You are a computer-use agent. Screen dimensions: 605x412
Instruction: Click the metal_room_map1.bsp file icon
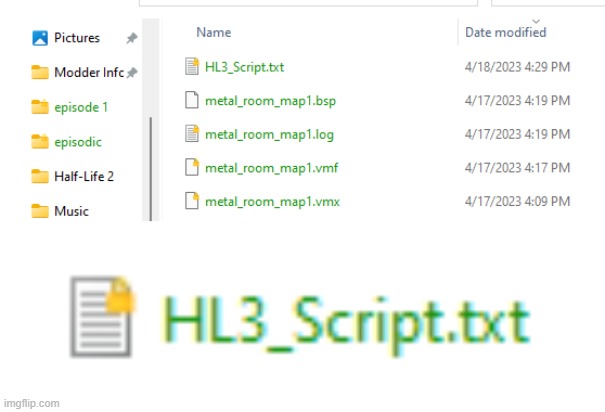[x=192, y=100]
